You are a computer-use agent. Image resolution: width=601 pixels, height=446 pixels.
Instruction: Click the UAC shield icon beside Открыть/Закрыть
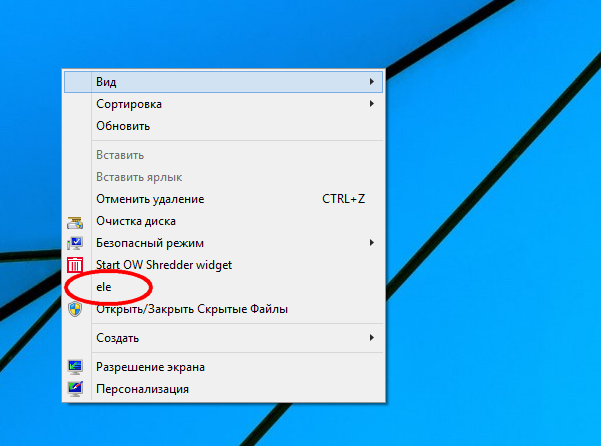(75, 309)
